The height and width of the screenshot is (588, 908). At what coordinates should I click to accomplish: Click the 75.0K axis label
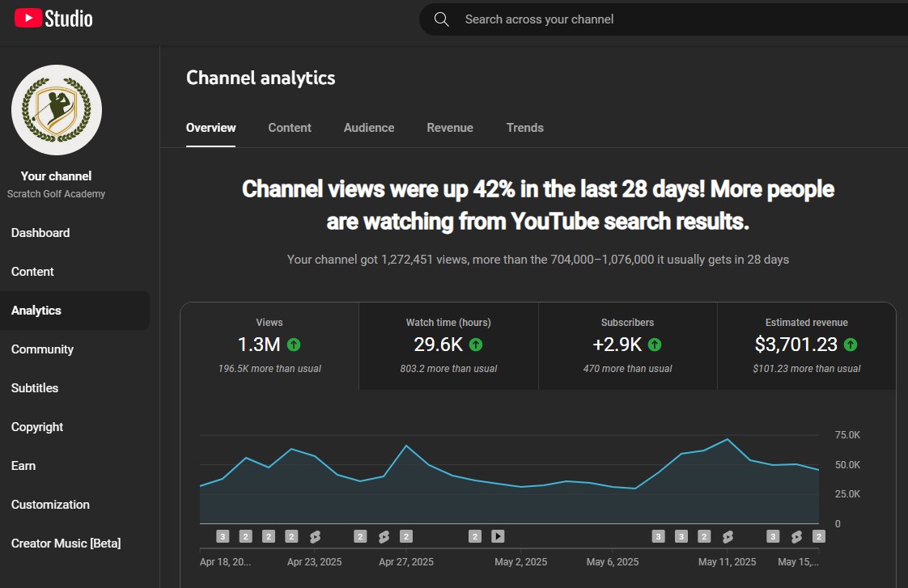pyautogui.click(x=848, y=434)
